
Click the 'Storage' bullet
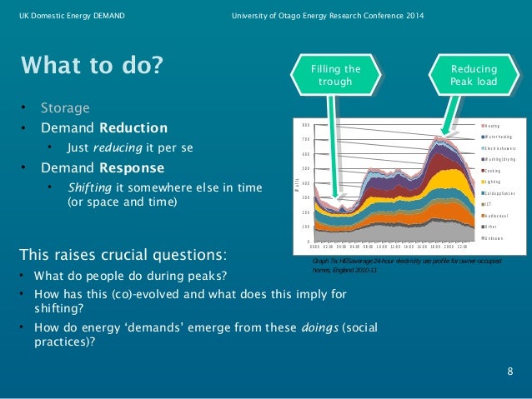click(x=65, y=107)
